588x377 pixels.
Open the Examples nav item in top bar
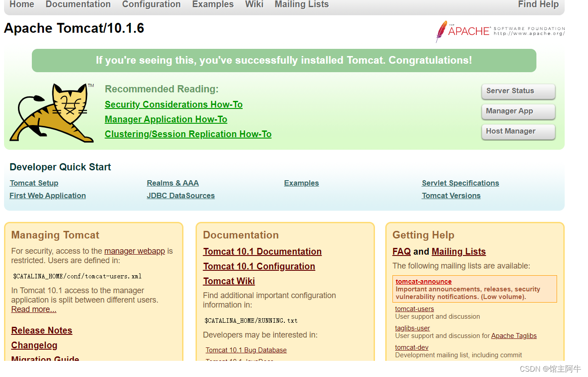tap(213, 4)
